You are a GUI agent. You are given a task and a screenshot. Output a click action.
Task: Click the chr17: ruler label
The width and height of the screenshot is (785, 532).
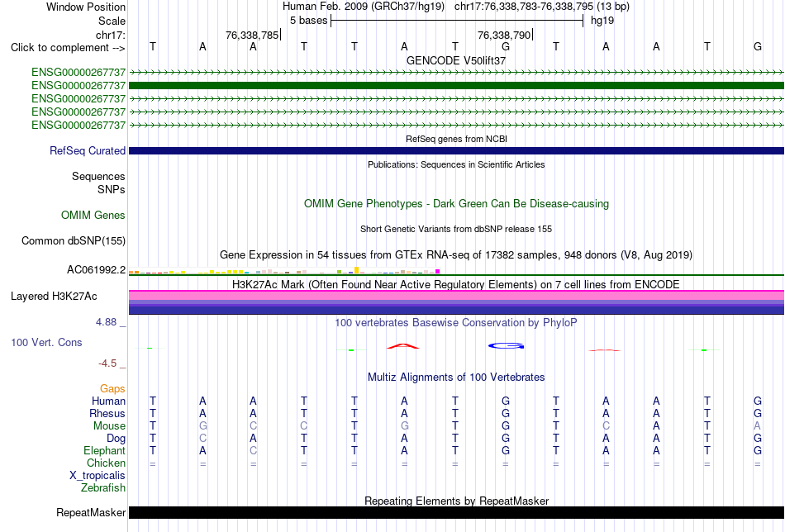click(x=110, y=35)
